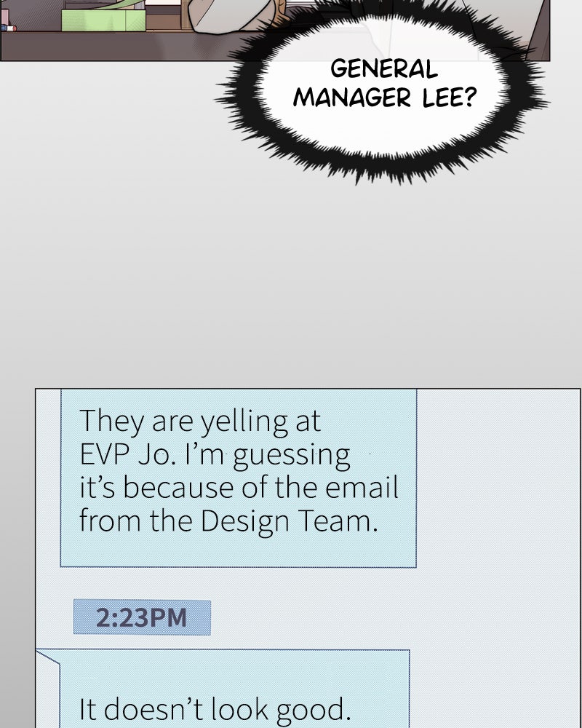Click the phrase 'I'm guessing' in the message
582x728 pixels.
pyautogui.click(x=267, y=456)
